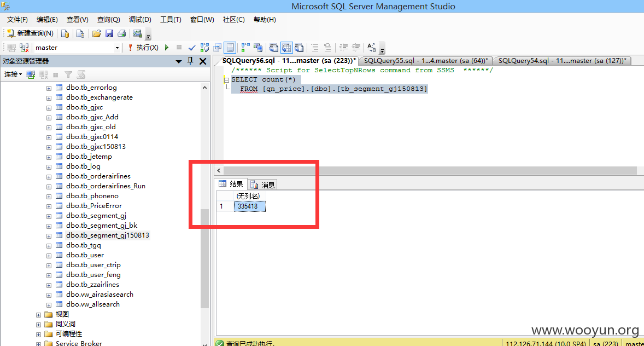Show the Estimated Execution Plan
This screenshot has height=346, width=644.
click(x=204, y=48)
